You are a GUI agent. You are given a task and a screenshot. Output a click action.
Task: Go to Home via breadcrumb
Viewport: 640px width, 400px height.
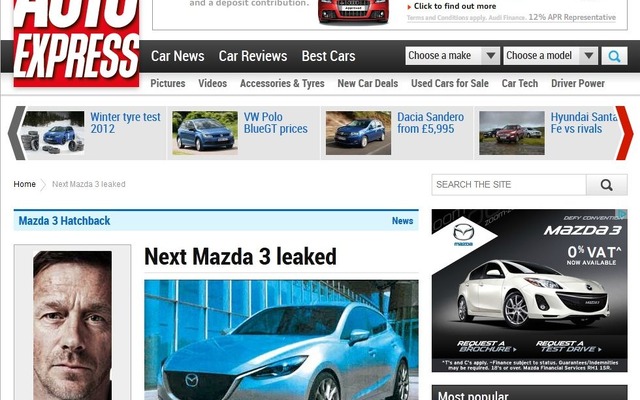coord(24,184)
